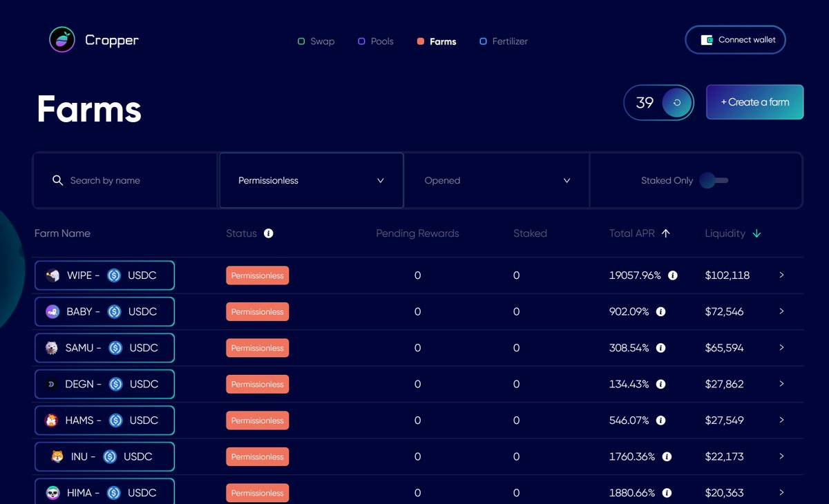Click the $102,118 liquidity value

(727, 275)
